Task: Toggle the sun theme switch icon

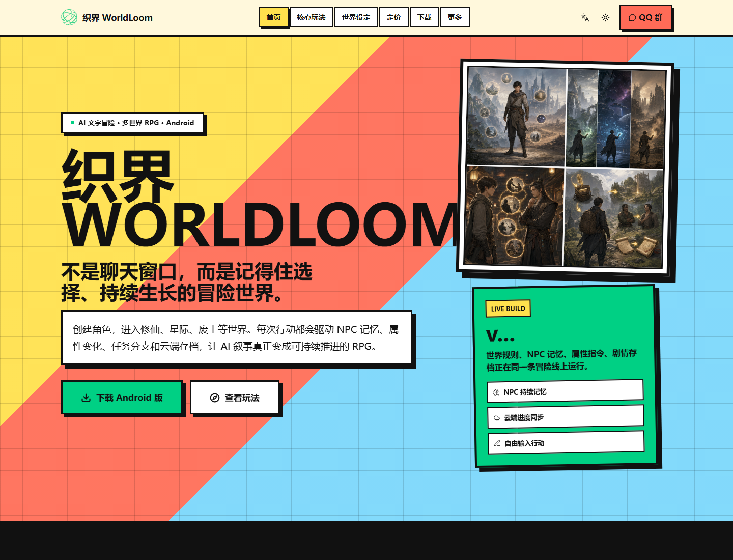Action: point(605,17)
